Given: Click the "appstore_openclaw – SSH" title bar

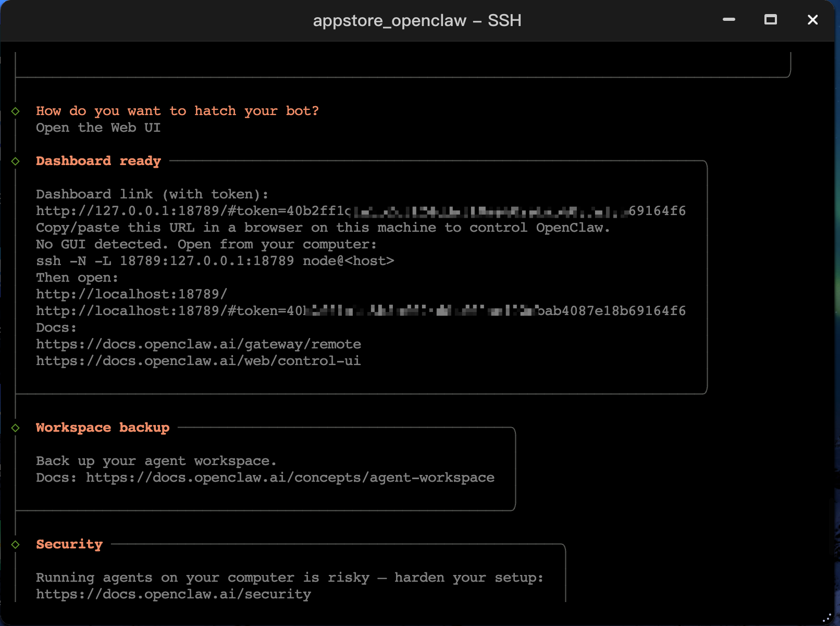Looking at the screenshot, I should coord(417,20).
